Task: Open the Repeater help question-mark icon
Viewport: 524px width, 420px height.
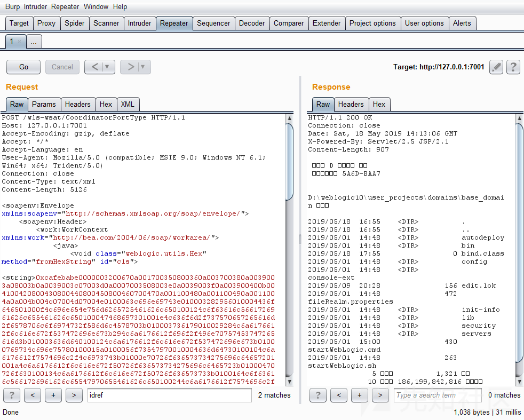Action: pos(513,67)
